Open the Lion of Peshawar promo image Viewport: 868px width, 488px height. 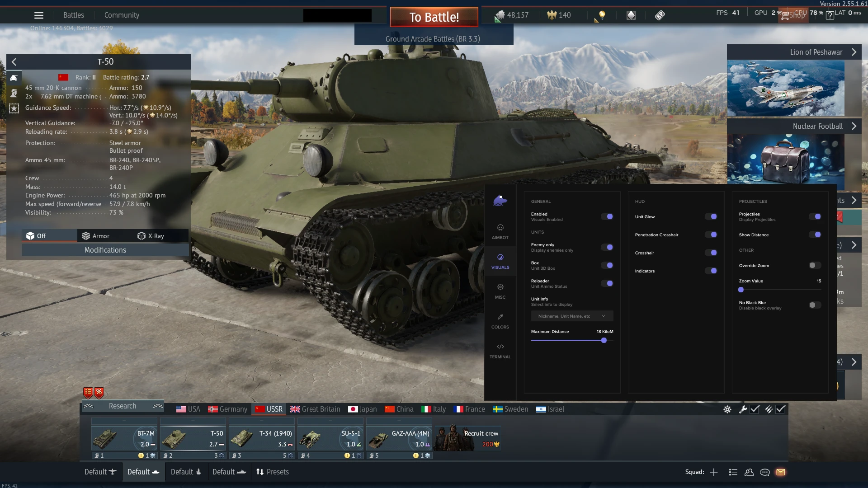tap(786, 89)
